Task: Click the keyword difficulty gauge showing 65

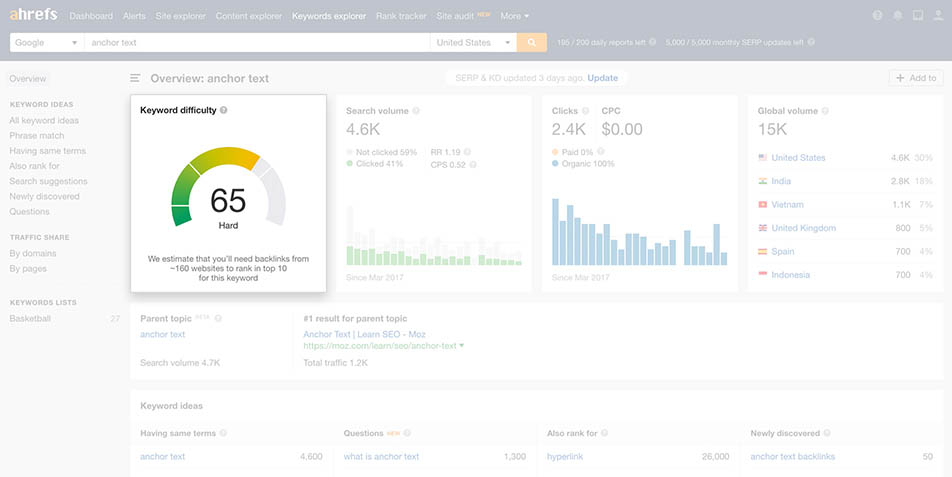Action: tap(228, 188)
